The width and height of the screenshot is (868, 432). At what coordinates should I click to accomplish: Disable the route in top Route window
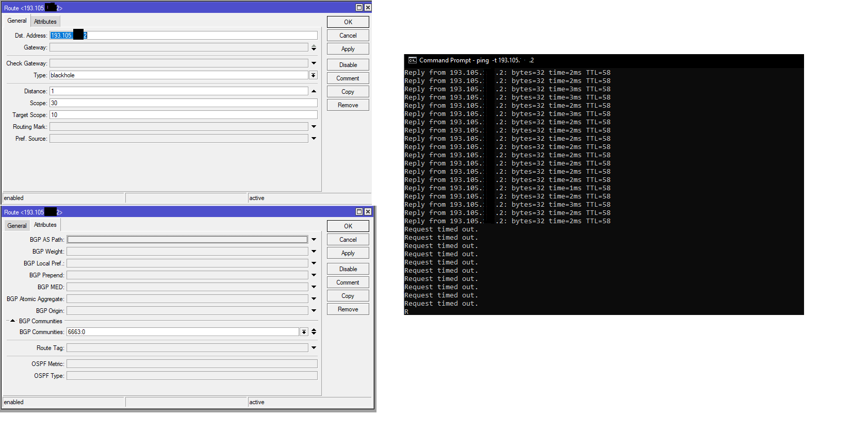348,65
